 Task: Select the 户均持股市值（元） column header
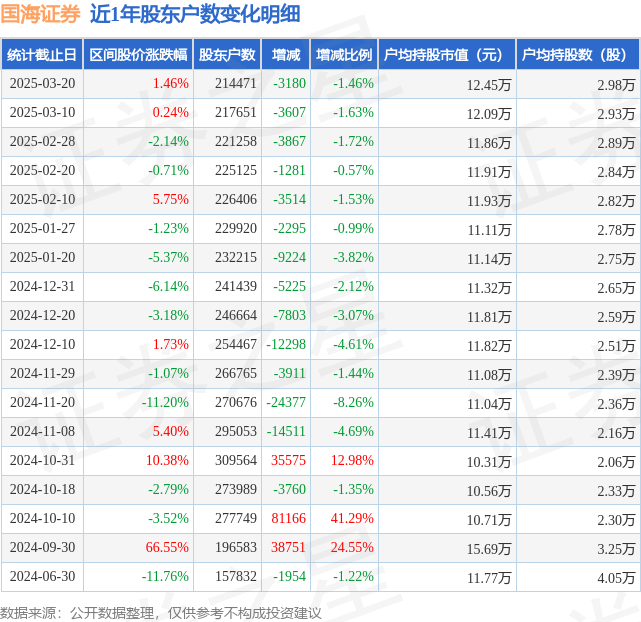(447, 54)
